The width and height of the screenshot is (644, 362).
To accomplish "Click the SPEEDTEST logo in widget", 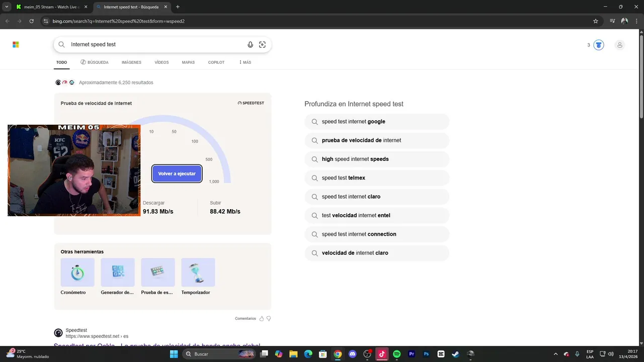I will [x=251, y=103].
